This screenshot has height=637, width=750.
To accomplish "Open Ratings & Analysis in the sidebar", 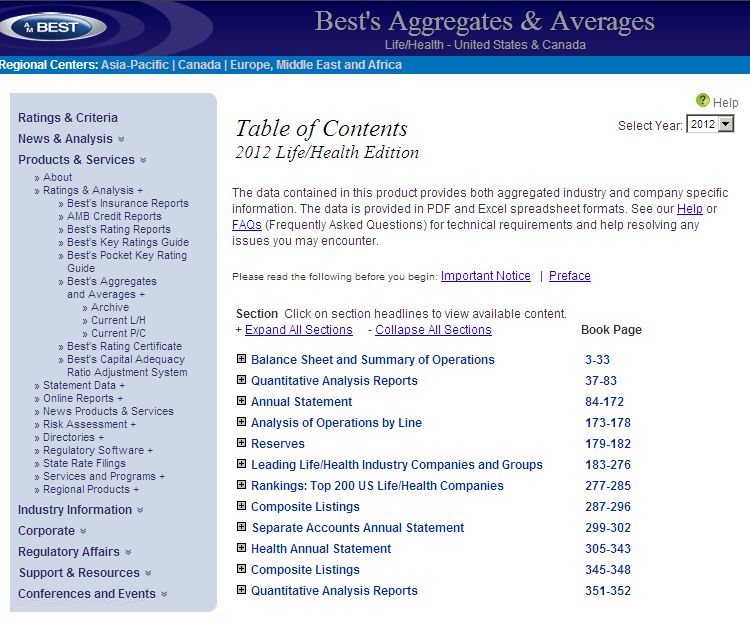I will pos(93,190).
